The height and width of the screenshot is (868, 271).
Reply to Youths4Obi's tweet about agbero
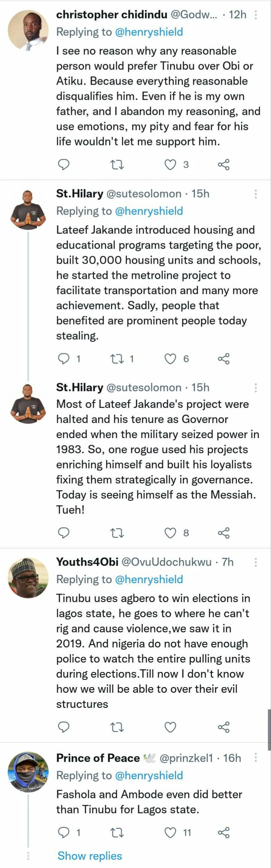pyautogui.click(x=63, y=727)
